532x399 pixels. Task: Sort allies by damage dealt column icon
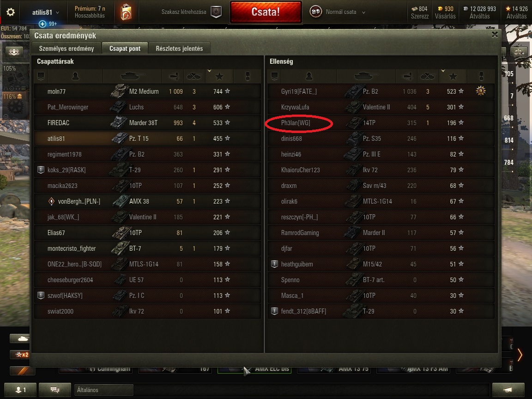pos(174,76)
